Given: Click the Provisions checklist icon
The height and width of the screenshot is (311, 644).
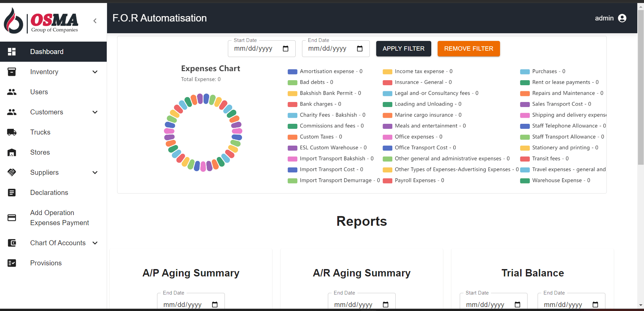Looking at the screenshot, I should pyautogui.click(x=12, y=263).
